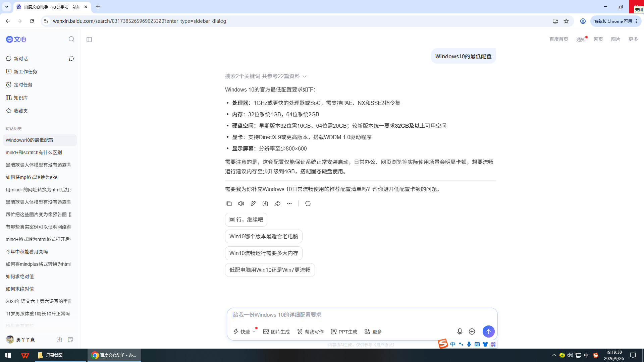Image resolution: width=644 pixels, height=362 pixels.
Task: Open WPS icon in taskbar
Action: 25,355
